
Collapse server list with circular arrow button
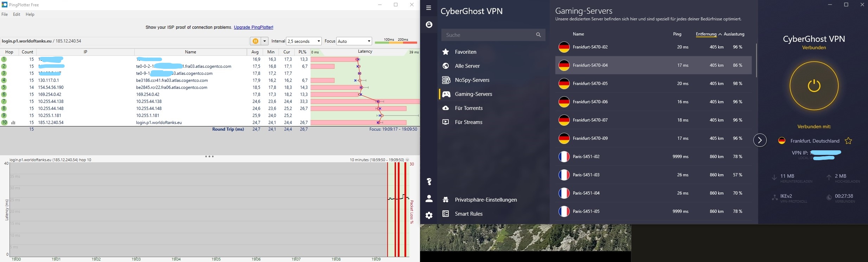(760, 140)
